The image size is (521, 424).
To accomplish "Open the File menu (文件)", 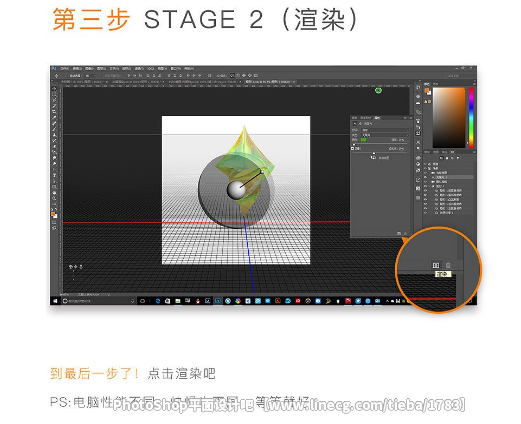I will click(64, 69).
